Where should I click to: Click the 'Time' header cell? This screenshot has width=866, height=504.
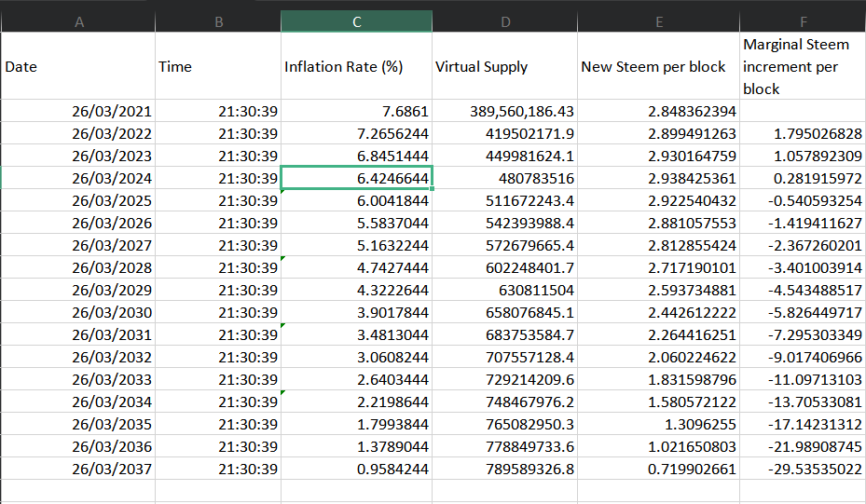(218, 66)
